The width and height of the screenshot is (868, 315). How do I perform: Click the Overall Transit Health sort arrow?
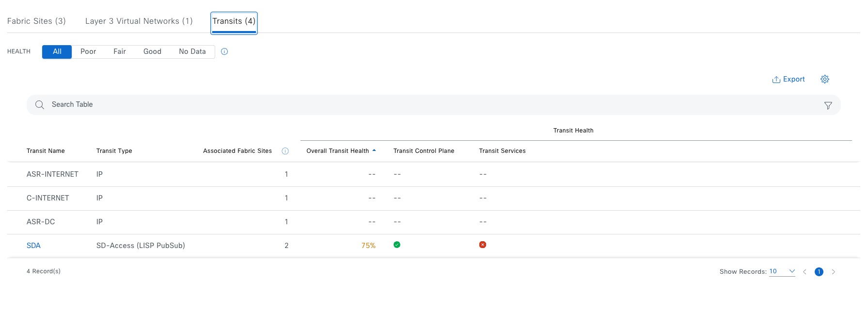[374, 150]
